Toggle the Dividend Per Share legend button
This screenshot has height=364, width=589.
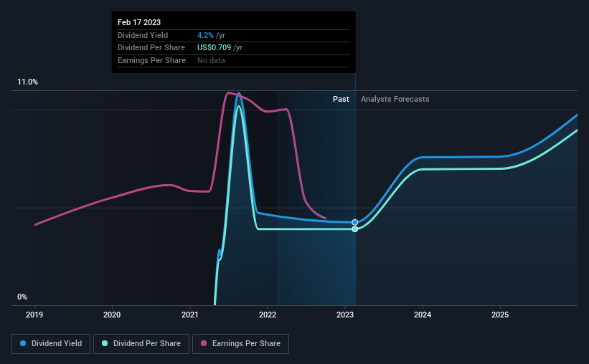click(x=141, y=344)
